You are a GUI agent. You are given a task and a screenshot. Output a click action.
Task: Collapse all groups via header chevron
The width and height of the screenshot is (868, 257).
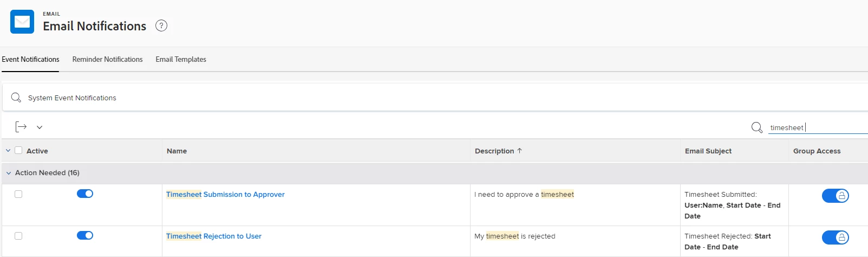point(8,150)
